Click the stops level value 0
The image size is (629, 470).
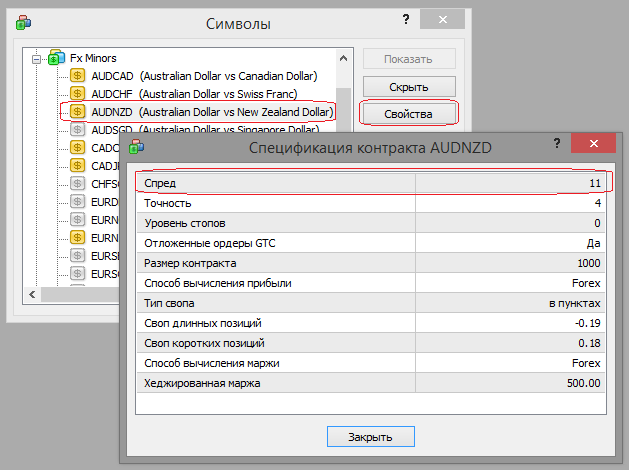pos(597,223)
